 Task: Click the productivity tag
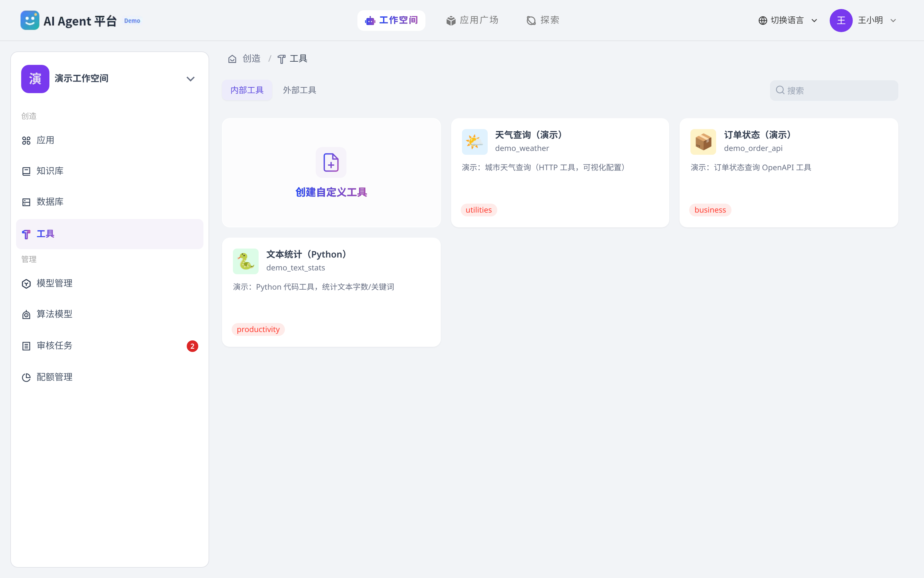(x=258, y=329)
